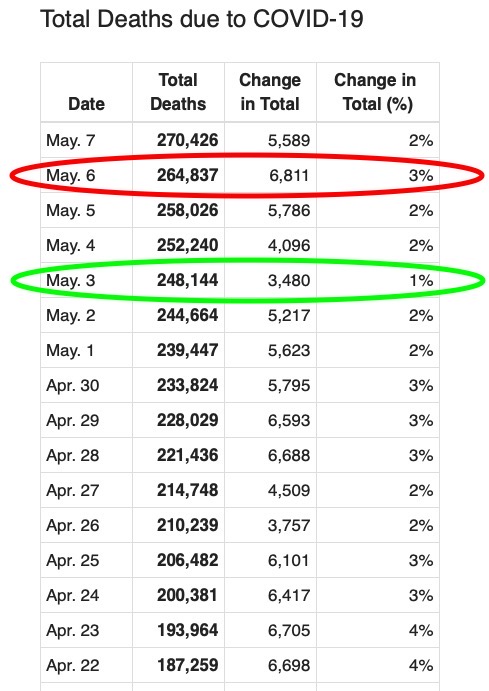Click the Date column header
This screenshot has width=489, height=691.
86,104
